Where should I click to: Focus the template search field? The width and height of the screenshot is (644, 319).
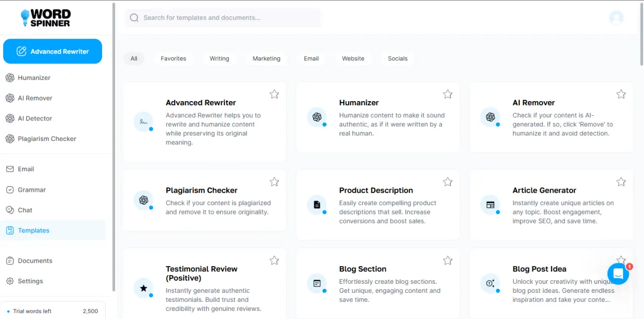click(223, 18)
